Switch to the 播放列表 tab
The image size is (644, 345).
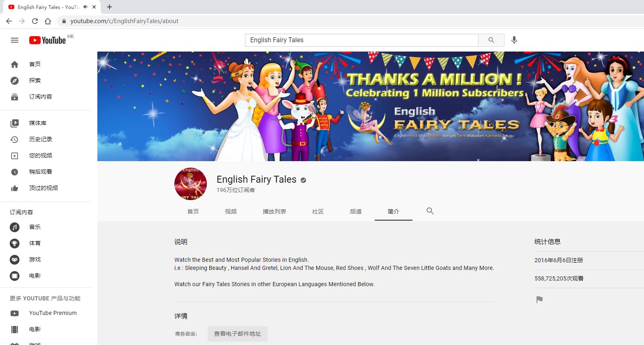point(275,211)
